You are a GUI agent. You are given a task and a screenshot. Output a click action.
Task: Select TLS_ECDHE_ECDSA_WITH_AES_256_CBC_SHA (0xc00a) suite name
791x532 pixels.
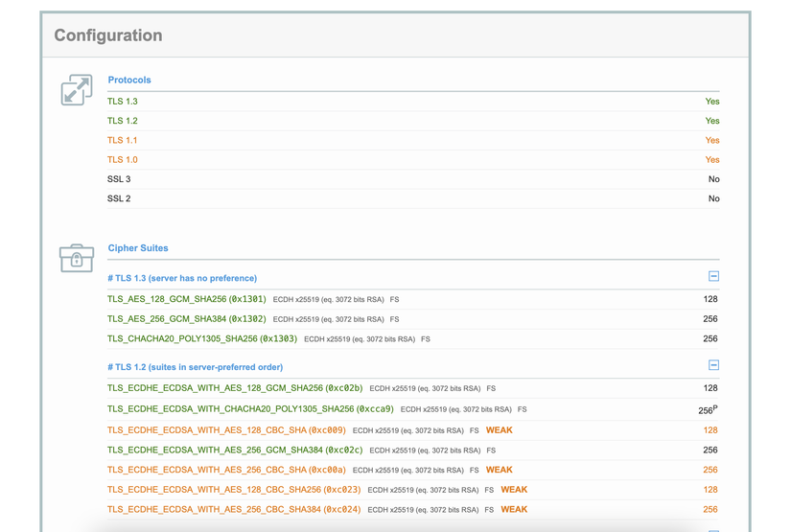pyautogui.click(x=226, y=470)
